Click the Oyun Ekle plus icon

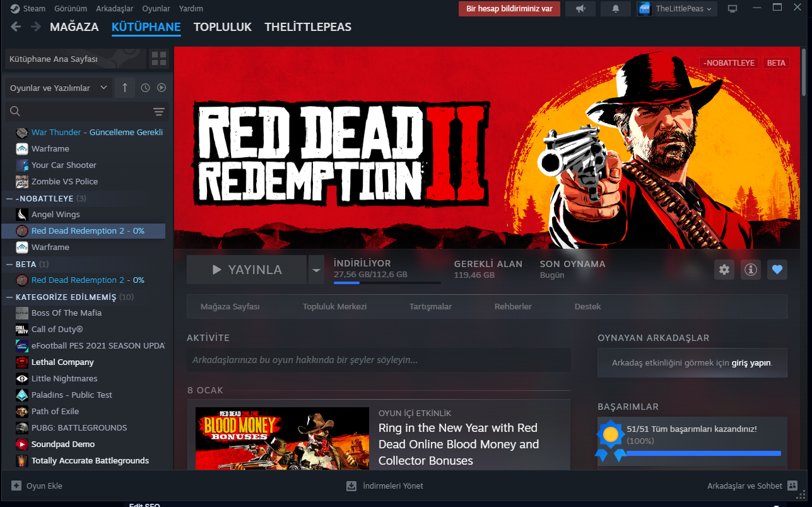tap(16, 486)
